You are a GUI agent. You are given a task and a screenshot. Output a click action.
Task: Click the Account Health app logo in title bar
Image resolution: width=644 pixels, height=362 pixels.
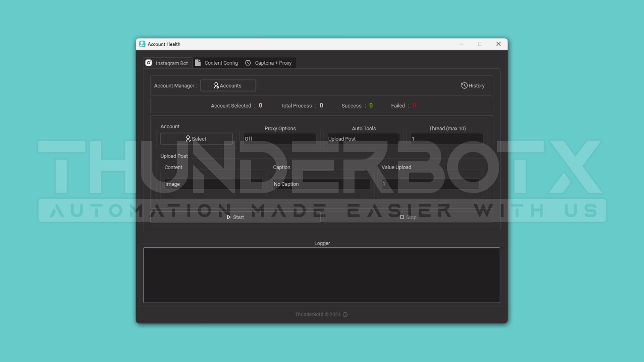point(142,44)
